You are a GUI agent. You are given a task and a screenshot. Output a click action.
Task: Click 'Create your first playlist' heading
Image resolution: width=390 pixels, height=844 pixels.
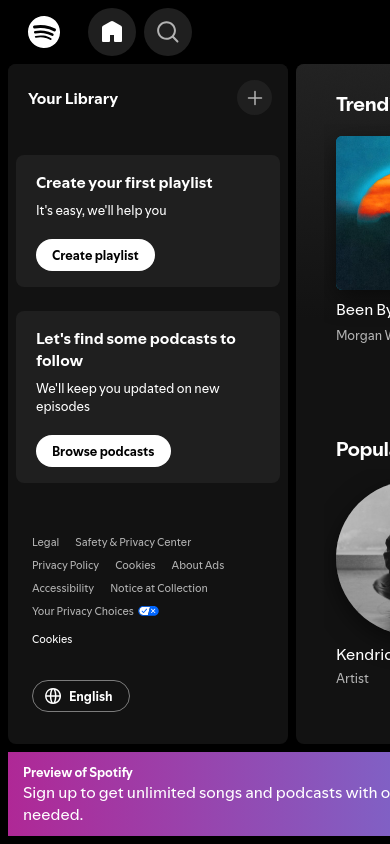[124, 183]
